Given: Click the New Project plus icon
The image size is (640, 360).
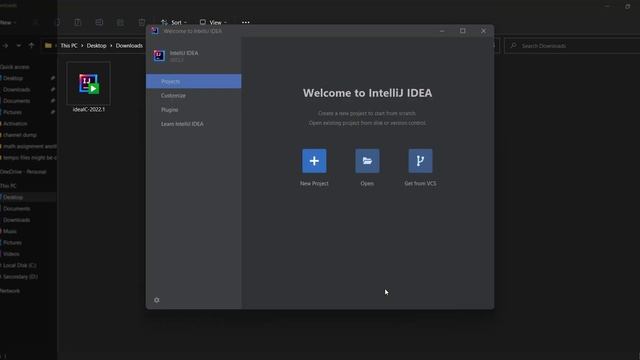Looking at the screenshot, I should click(314, 161).
